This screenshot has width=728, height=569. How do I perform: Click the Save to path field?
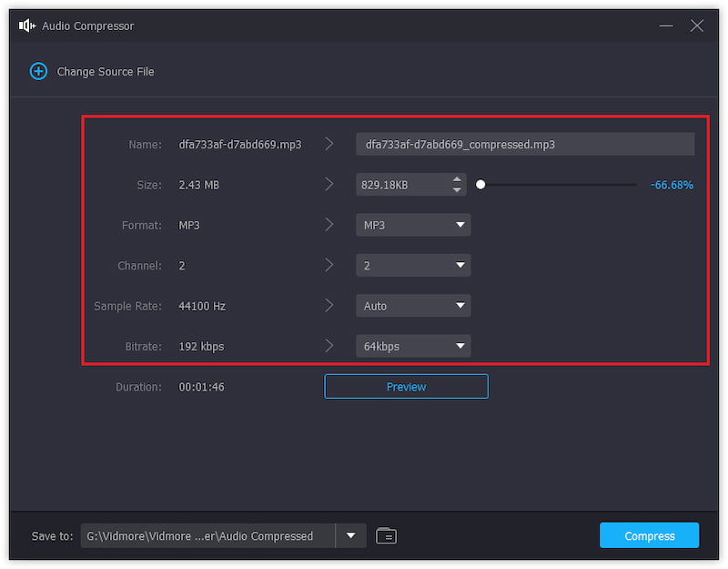(x=207, y=536)
